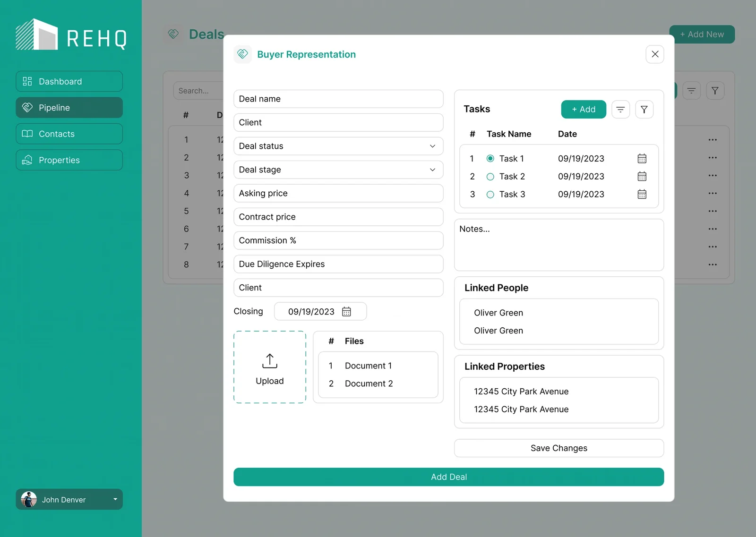The width and height of the screenshot is (756, 537).
Task: Go to Dashboard in sidebar
Action: [69, 81]
